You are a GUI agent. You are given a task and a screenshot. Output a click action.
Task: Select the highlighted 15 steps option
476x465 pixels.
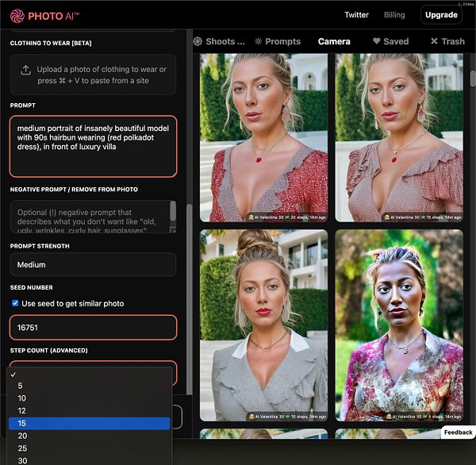[90, 423]
